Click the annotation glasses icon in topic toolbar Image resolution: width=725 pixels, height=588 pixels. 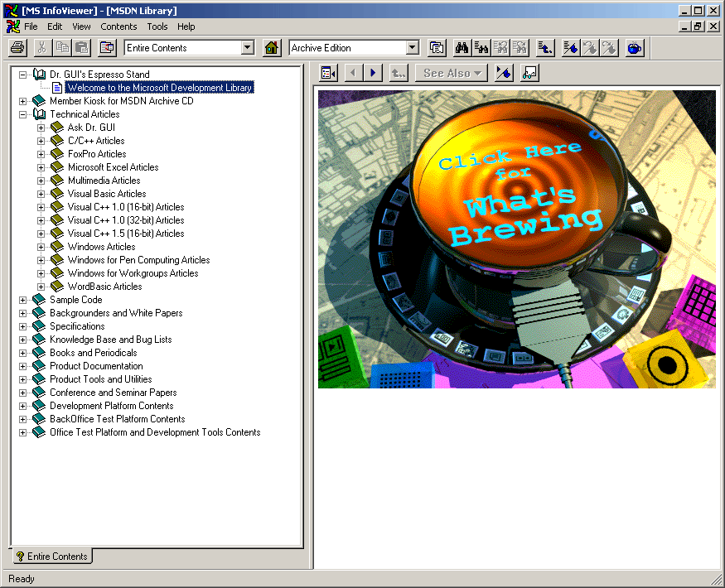pos(529,73)
